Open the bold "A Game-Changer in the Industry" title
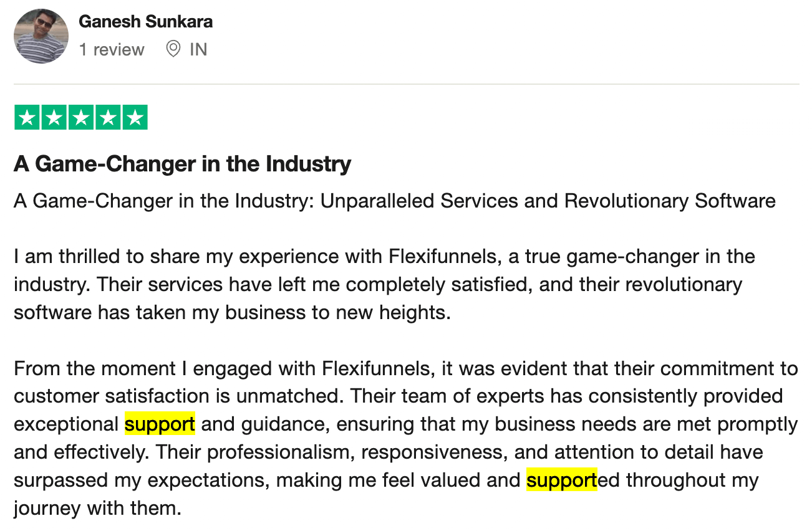This screenshot has height=531, width=812. 182,164
